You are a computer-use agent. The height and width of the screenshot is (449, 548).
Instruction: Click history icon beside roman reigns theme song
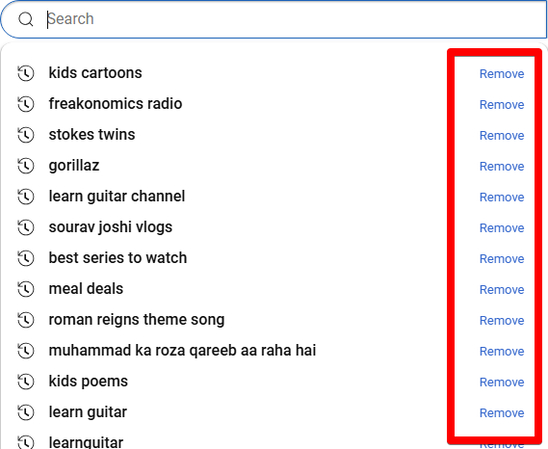pos(26,320)
